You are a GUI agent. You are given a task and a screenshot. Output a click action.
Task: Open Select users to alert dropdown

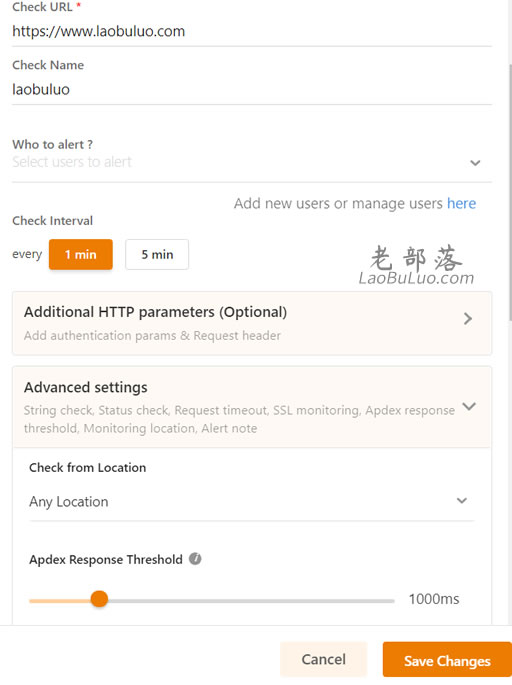point(252,163)
